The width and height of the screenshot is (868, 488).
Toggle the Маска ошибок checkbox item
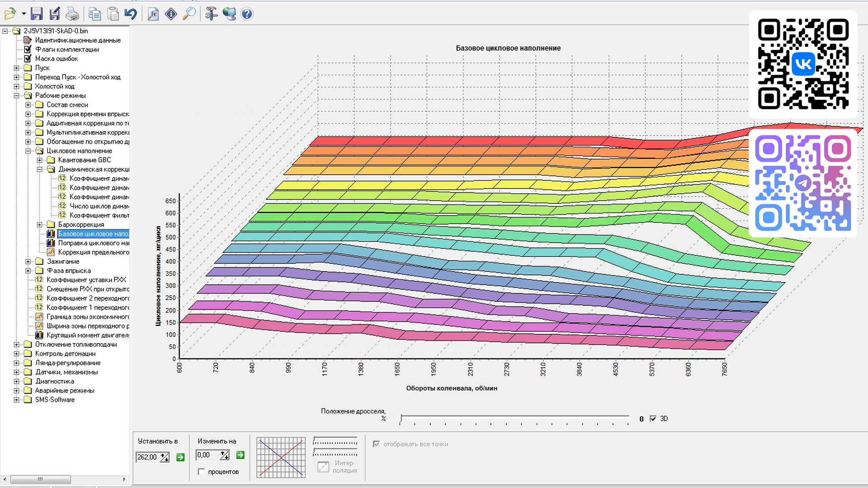coord(28,58)
